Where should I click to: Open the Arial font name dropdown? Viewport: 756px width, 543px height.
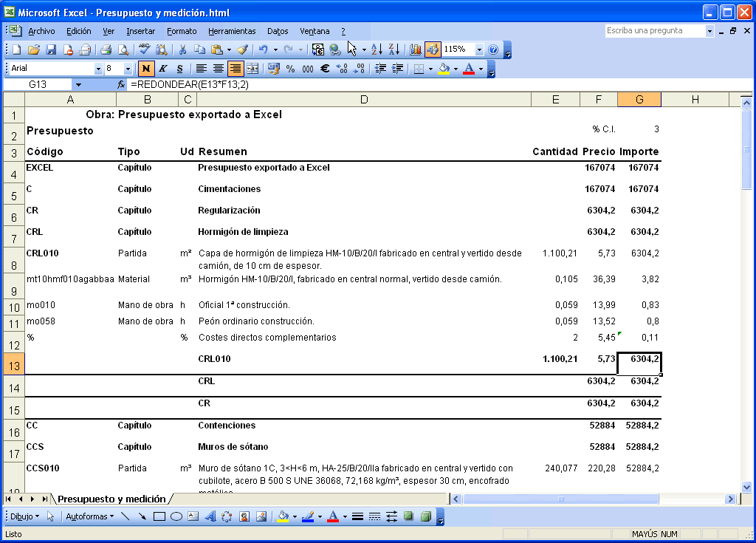tap(98, 69)
